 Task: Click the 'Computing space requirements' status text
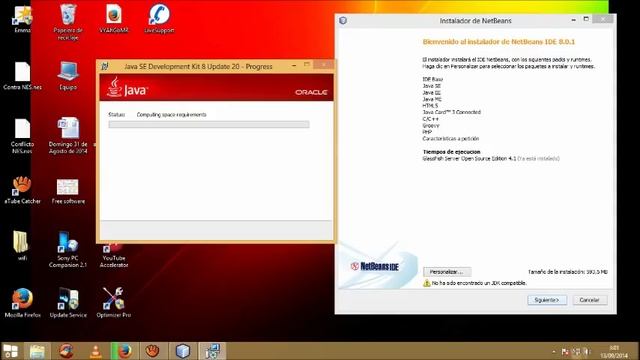click(x=171, y=115)
